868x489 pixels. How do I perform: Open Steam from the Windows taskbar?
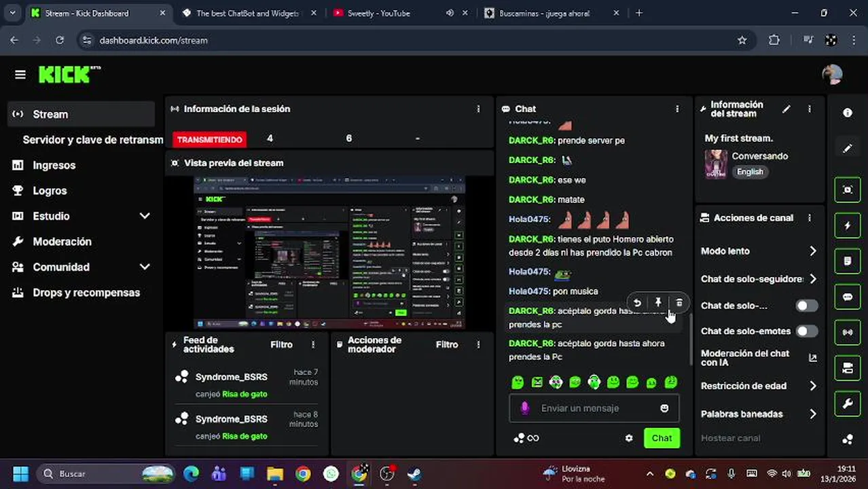(x=414, y=473)
